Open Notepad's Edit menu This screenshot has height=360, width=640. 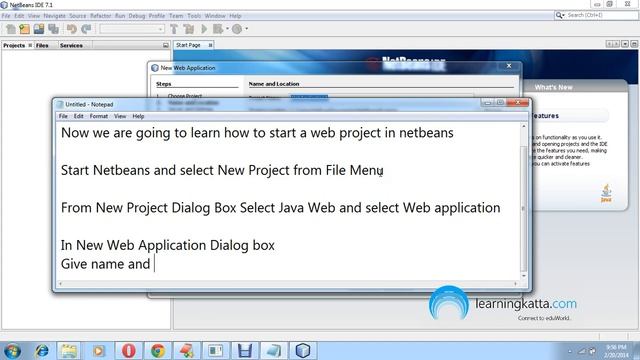coord(79,116)
